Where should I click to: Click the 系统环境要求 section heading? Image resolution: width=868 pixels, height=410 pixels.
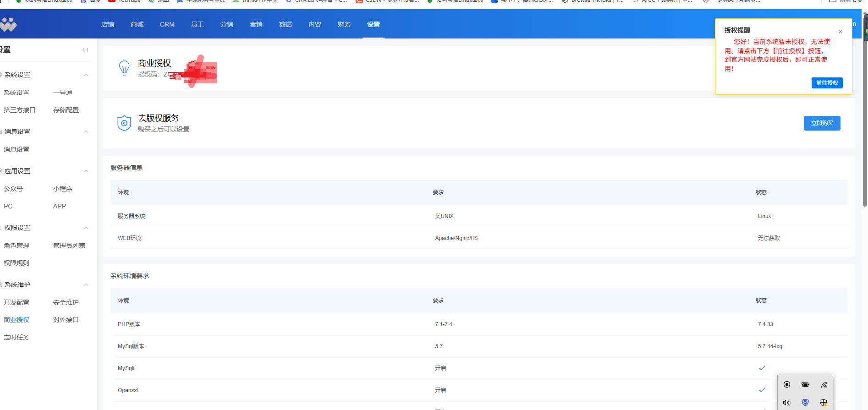click(x=130, y=276)
